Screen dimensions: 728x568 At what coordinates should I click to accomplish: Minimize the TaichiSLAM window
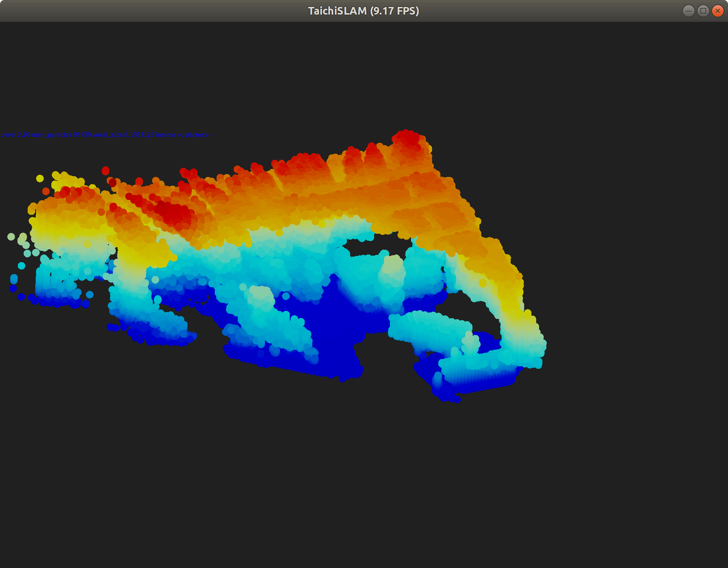tap(689, 11)
